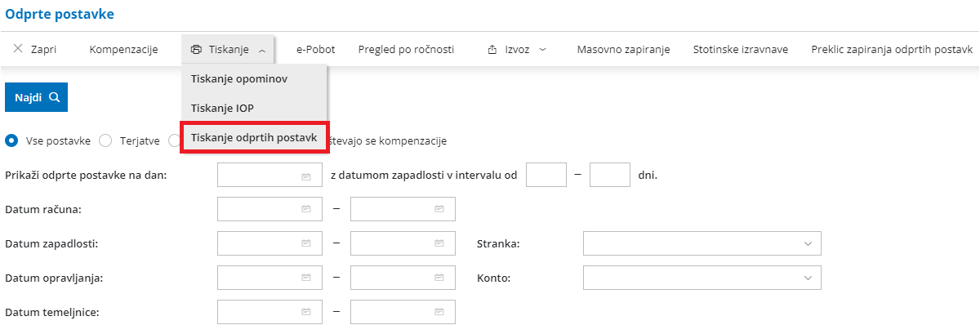The image size is (980, 334).
Task: Click the export icon beside Izvoz
Action: 492,50
